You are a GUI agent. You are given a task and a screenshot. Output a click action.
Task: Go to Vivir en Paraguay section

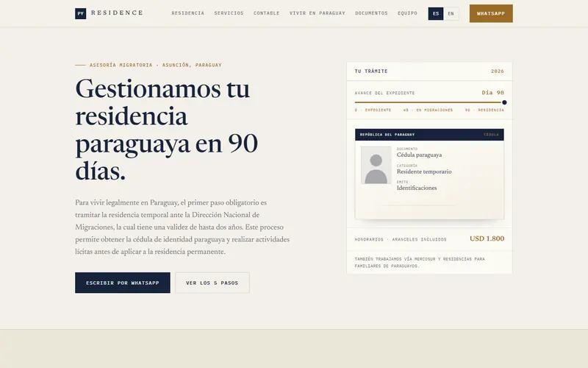pyautogui.click(x=318, y=13)
